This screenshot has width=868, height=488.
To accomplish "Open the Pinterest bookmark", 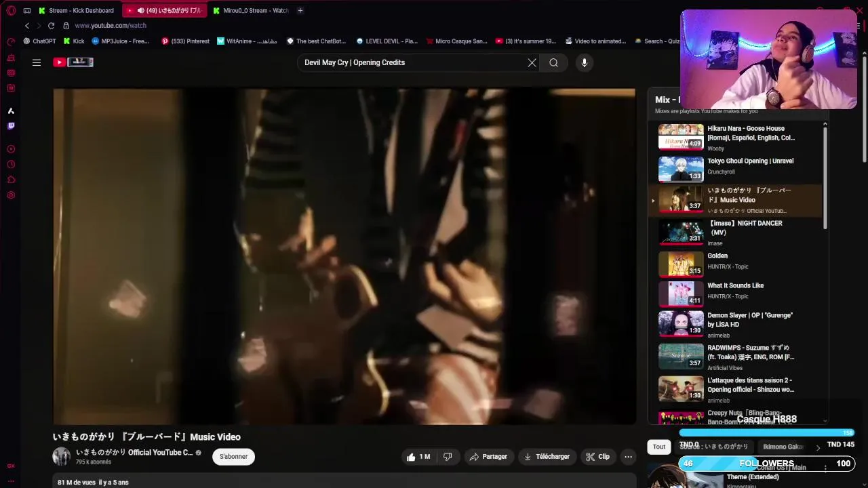I will [185, 41].
